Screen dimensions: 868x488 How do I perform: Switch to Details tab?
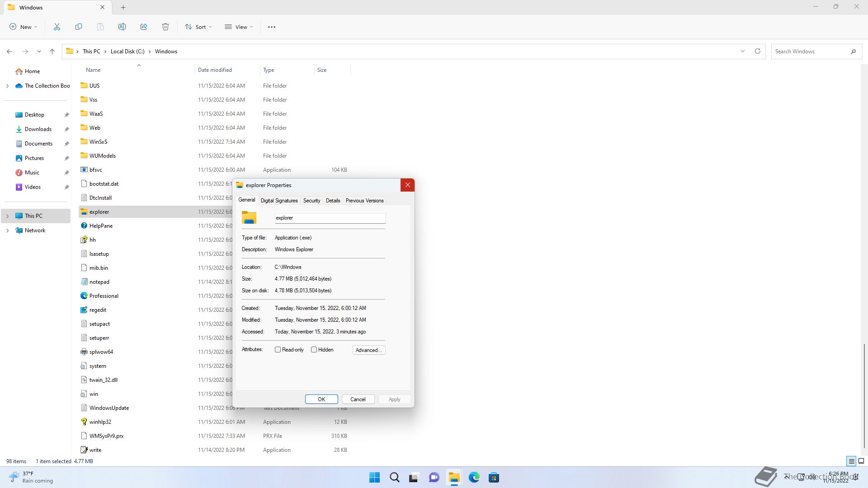(333, 201)
